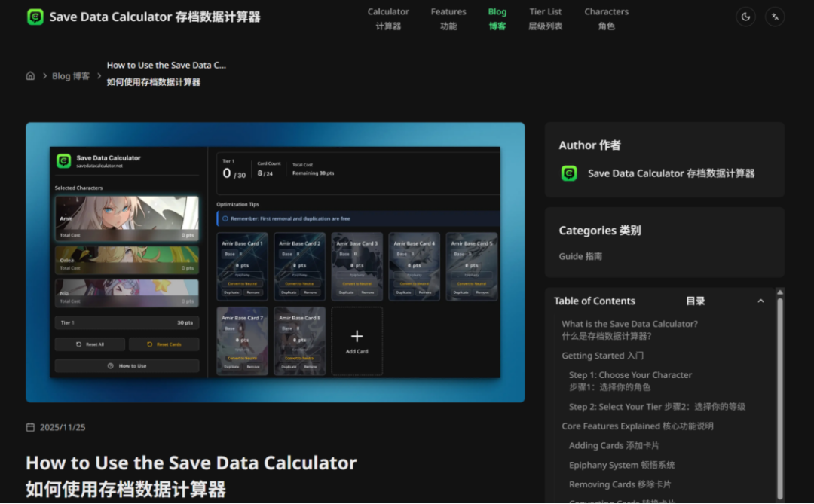
Task: Toggle dark mode with moon icon
Action: point(745,17)
